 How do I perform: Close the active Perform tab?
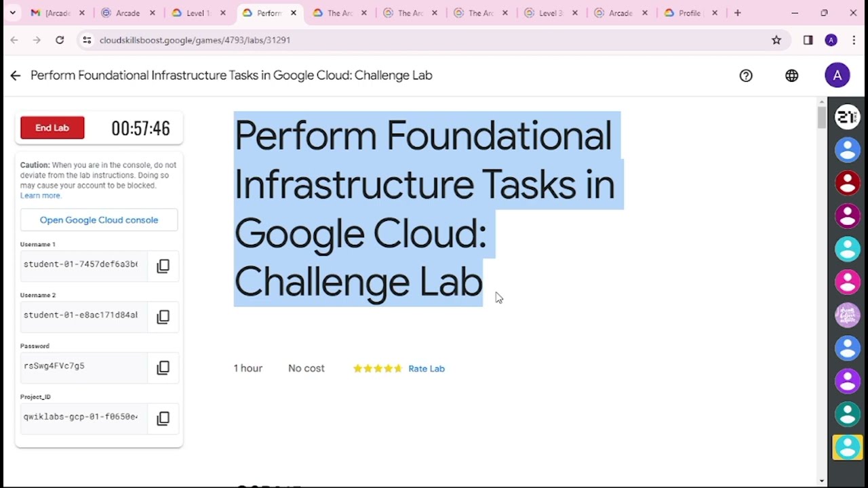pos(294,13)
